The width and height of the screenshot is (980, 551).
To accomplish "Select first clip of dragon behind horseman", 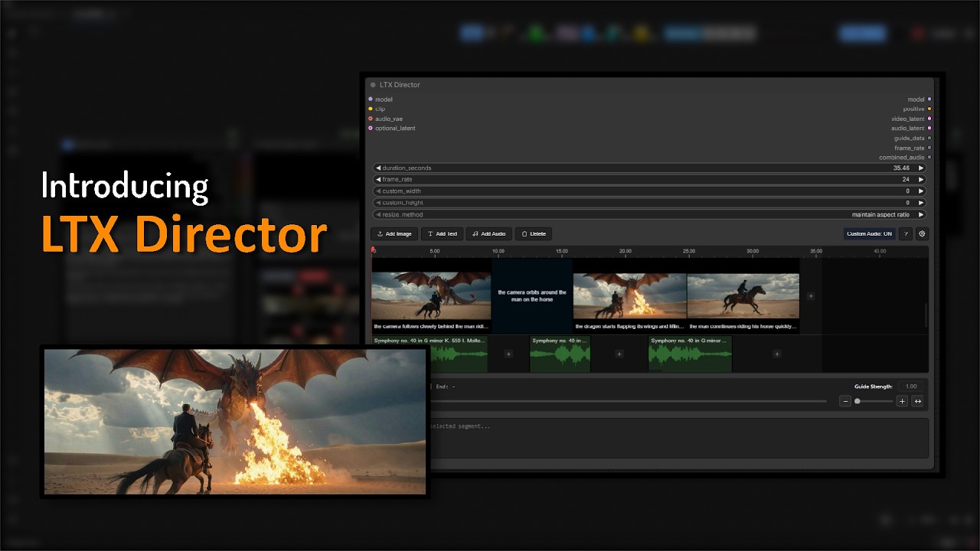I will pos(431,296).
